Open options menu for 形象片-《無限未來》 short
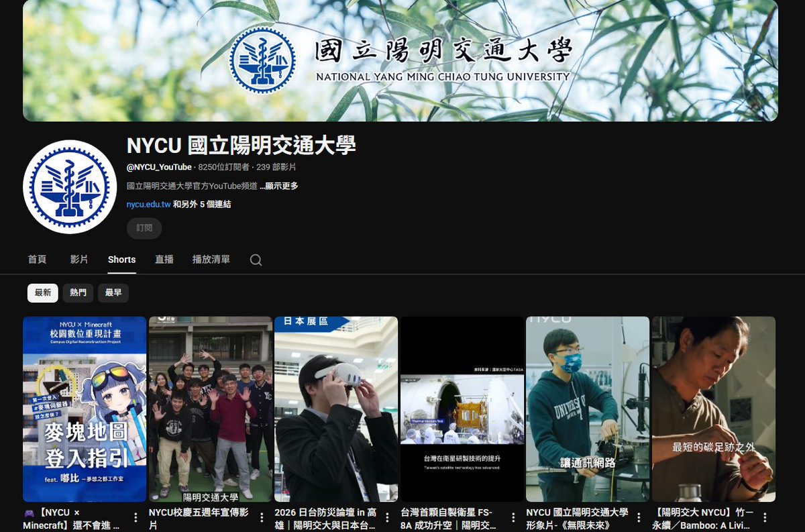The image size is (805, 532). (x=639, y=517)
